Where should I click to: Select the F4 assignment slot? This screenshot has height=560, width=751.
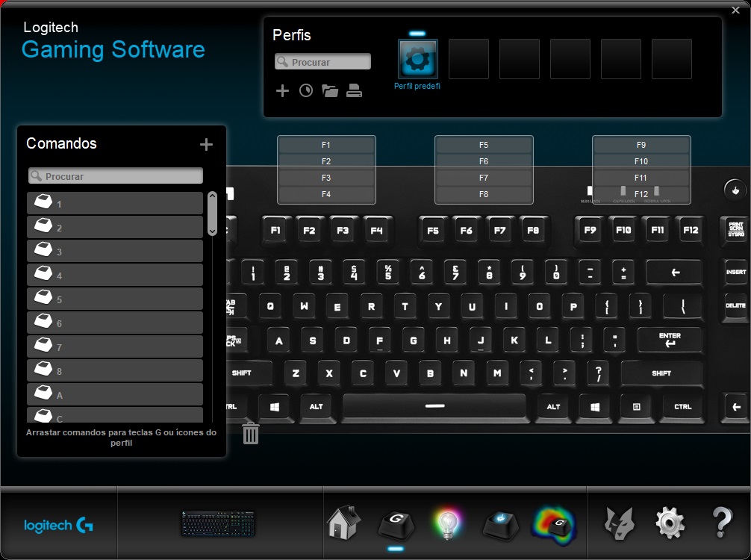tap(326, 194)
